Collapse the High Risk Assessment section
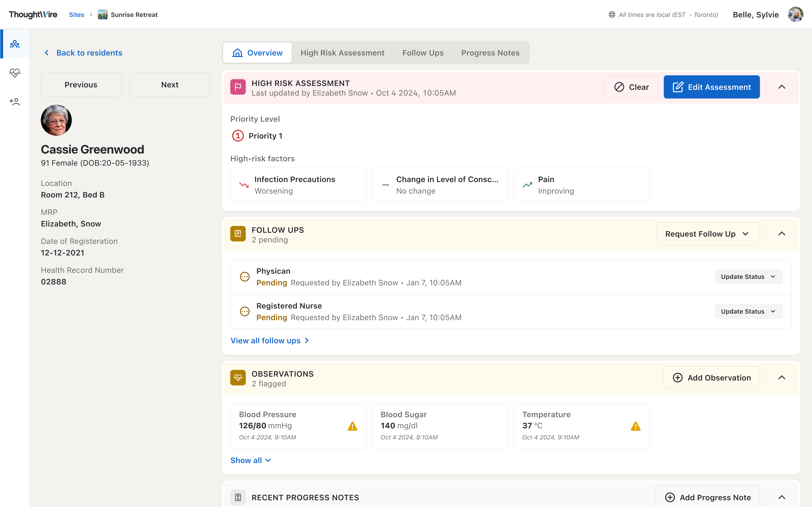The image size is (812, 507). 782,87
